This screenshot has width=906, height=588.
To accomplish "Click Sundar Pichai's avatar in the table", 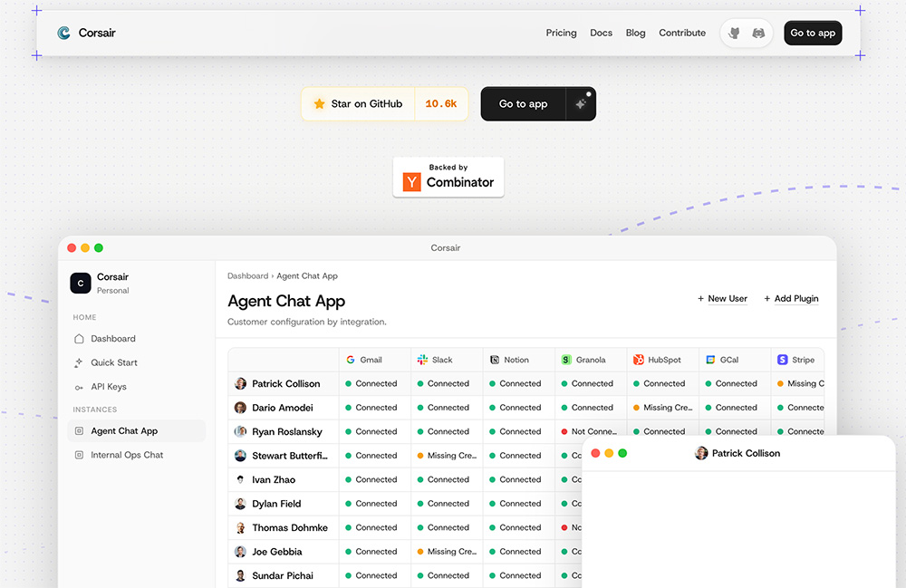I will click(x=240, y=576).
